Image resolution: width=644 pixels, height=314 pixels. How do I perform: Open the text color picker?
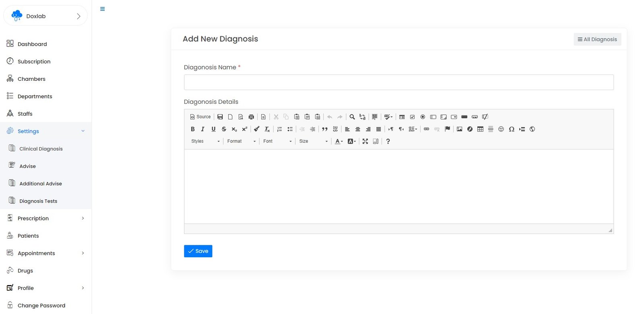(339, 141)
